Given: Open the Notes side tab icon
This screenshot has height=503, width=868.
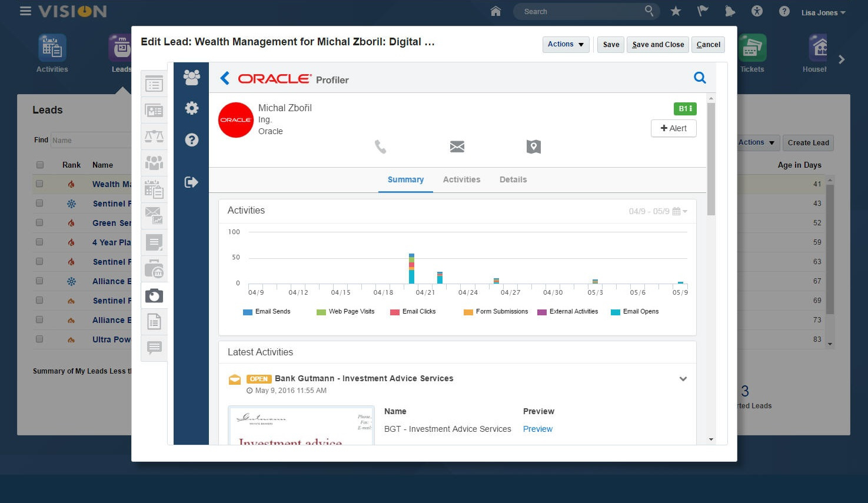Looking at the screenshot, I should (x=154, y=242).
